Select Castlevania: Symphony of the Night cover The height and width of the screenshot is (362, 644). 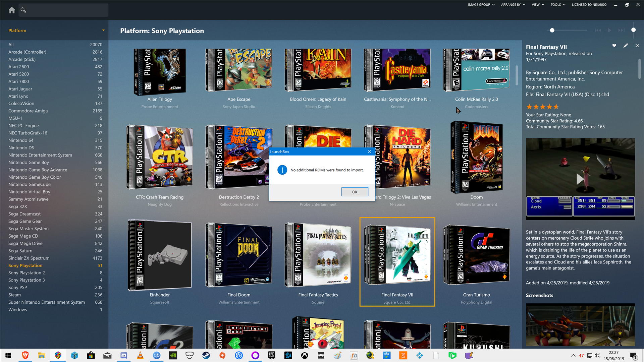click(x=397, y=70)
